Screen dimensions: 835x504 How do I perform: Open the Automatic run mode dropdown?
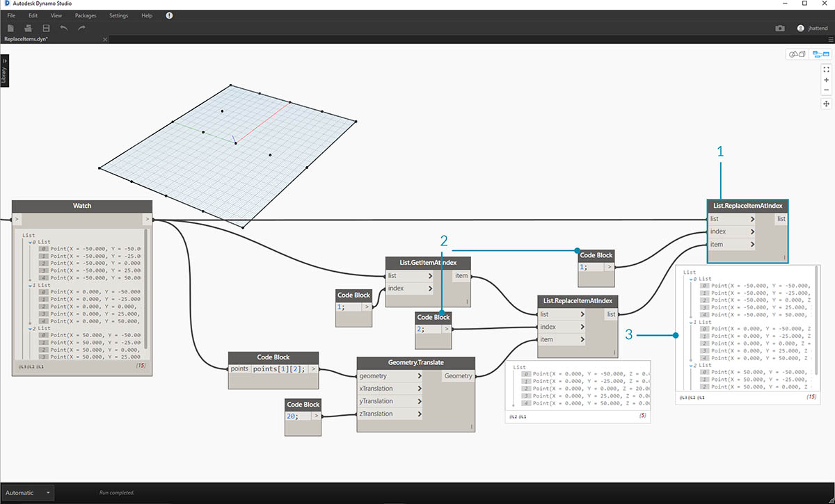pos(27,493)
